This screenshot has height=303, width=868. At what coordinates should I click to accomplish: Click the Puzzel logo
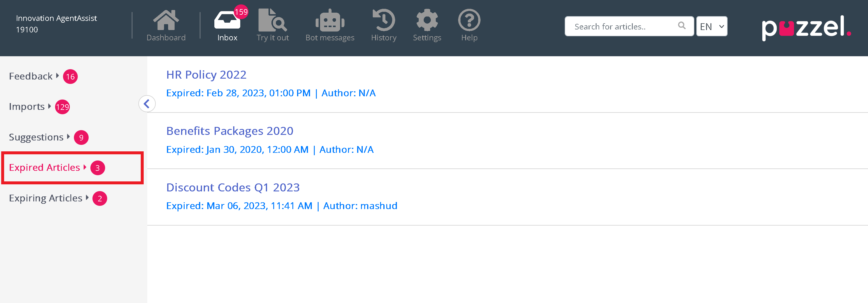click(x=806, y=28)
